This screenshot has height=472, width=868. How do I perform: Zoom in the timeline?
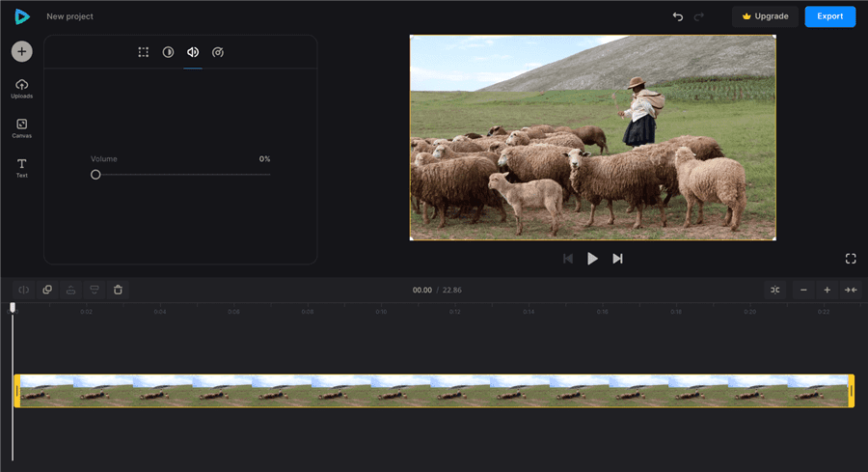[827, 290]
